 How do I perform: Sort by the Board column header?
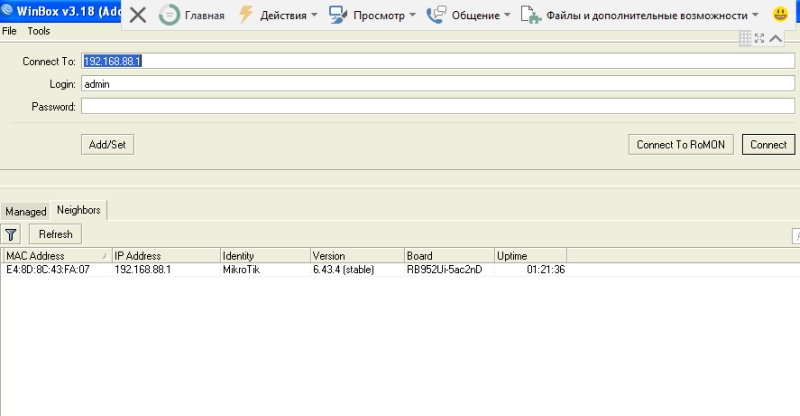click(449, 256)
